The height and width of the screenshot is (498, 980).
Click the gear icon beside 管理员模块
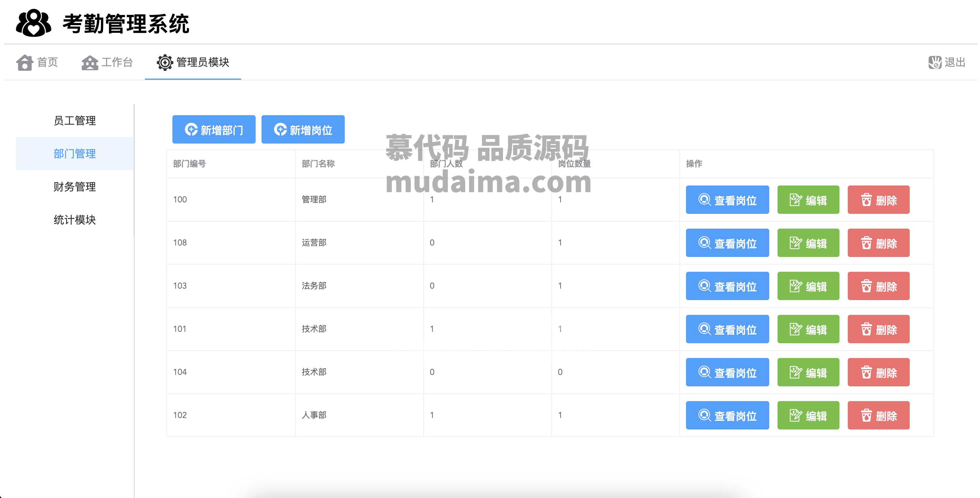tap(165, 62)
